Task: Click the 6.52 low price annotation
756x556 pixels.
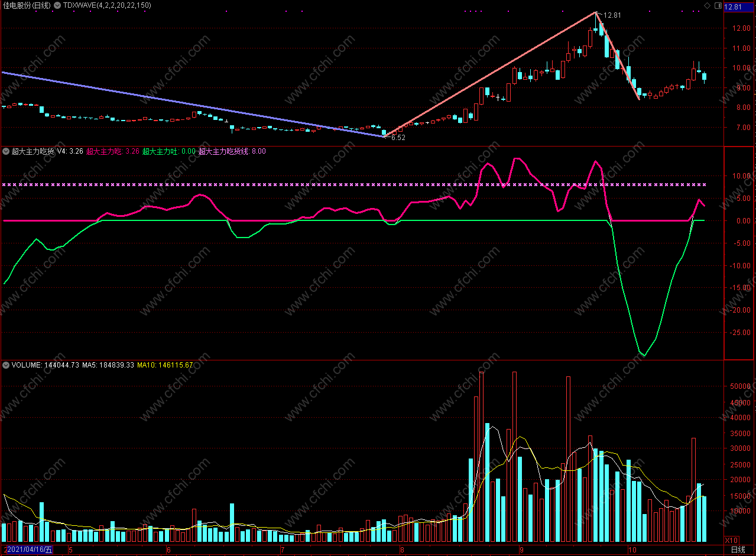Action: [x=398, y=137]
